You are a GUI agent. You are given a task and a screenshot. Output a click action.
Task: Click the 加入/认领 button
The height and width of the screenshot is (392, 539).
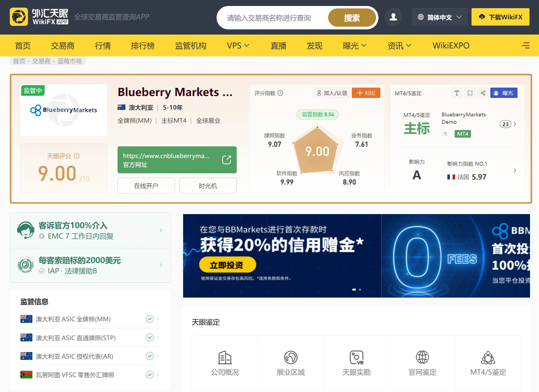332,93
